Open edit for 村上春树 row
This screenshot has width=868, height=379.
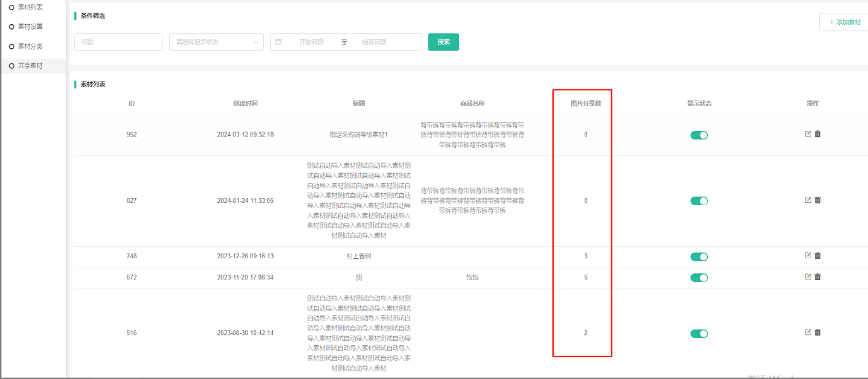[808, 255]
